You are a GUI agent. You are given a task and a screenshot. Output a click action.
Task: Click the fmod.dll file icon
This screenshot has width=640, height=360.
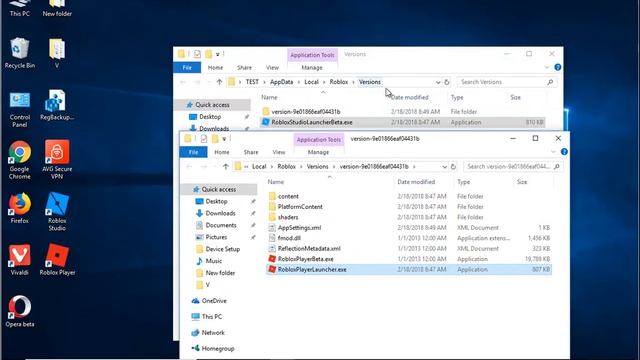272,238
